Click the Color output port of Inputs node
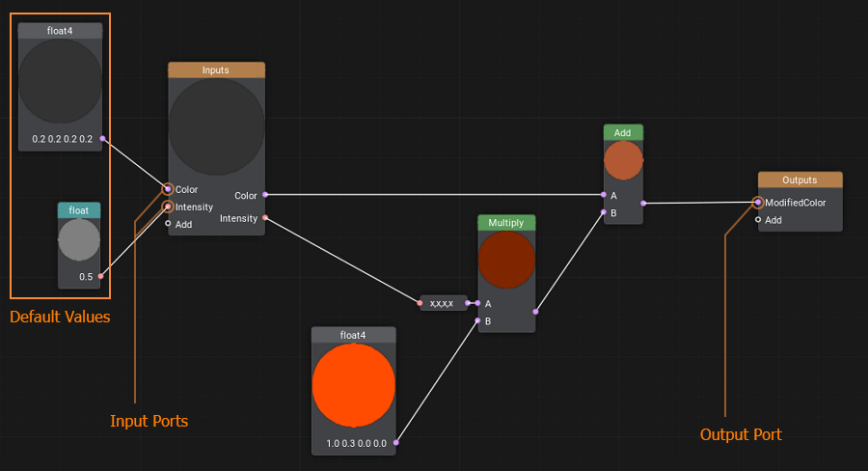 coord(265,195)
